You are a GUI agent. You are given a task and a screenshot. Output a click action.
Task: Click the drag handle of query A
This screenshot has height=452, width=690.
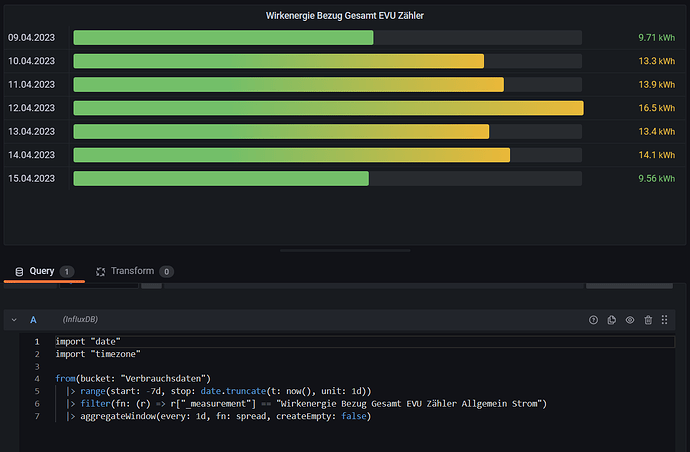pos(667,320)
